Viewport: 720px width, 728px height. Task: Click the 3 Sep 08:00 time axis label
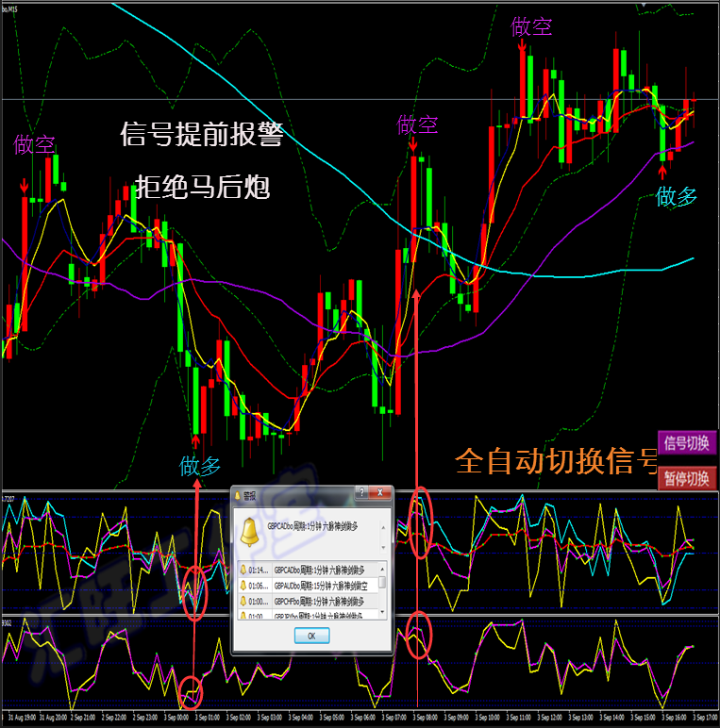pos(425,718)
